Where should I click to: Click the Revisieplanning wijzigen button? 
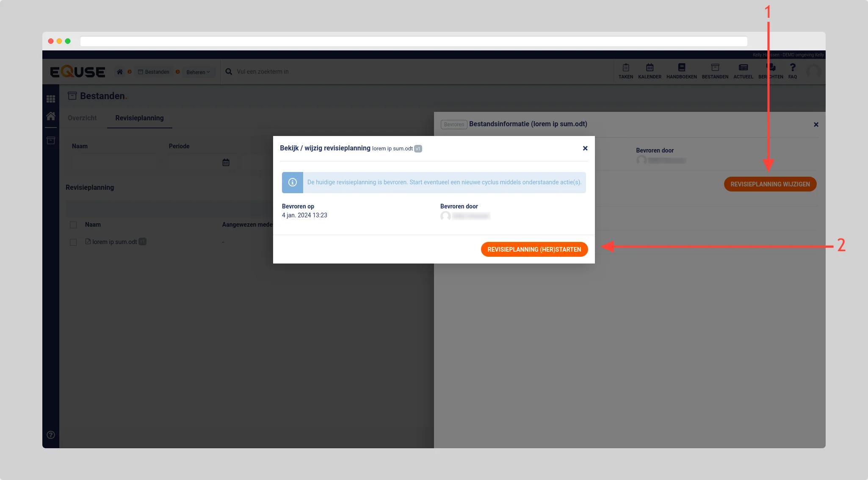click(x=770, y=184)
